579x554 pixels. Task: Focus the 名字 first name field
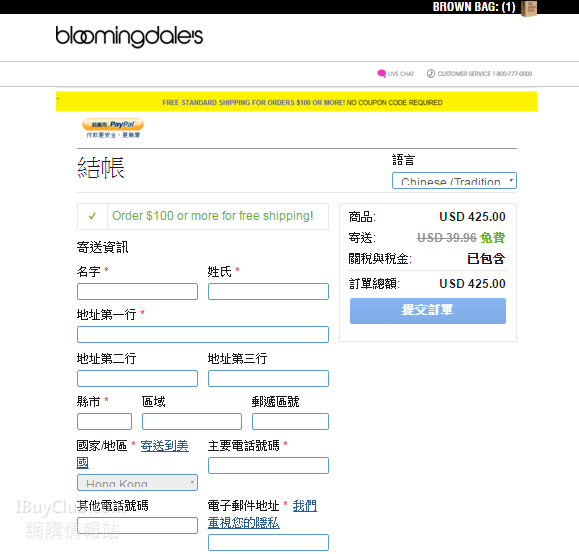(x=137, y=291)
